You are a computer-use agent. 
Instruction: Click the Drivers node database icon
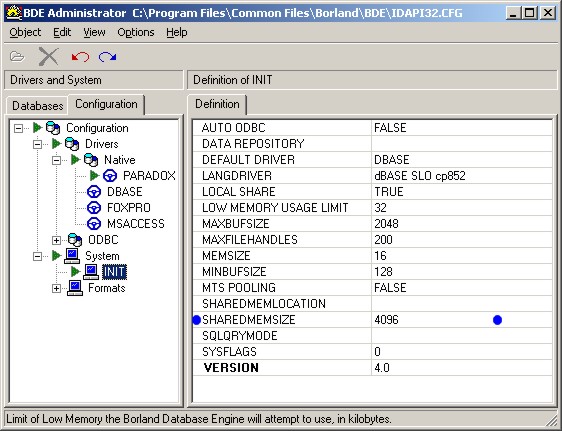pyautogui.click(x=72, y=144)
